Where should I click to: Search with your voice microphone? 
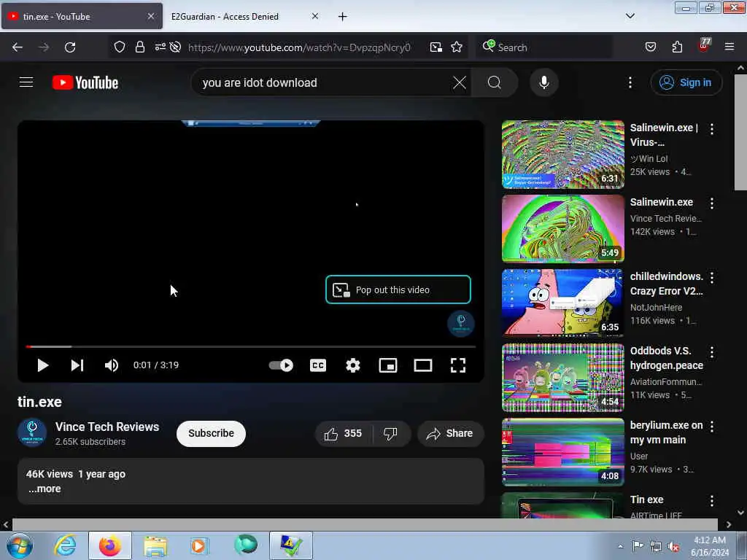[544, 82]
